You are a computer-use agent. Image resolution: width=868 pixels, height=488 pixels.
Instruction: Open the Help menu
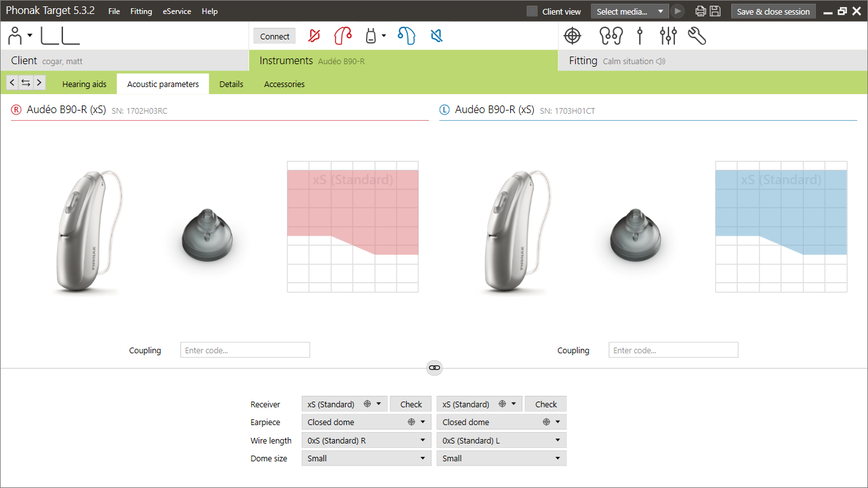click(210, 11)
